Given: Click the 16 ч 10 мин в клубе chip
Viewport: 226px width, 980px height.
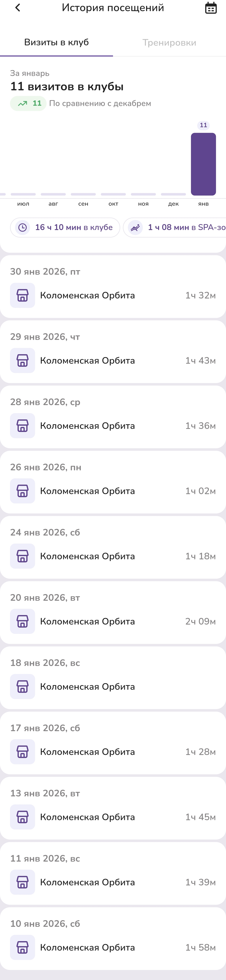Looking at the screenshot, I should (65, 228).
